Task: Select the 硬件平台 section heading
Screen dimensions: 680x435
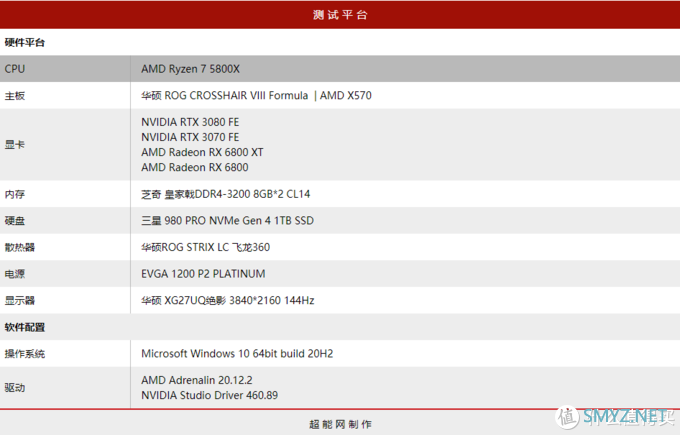Action: coord(25,43)
